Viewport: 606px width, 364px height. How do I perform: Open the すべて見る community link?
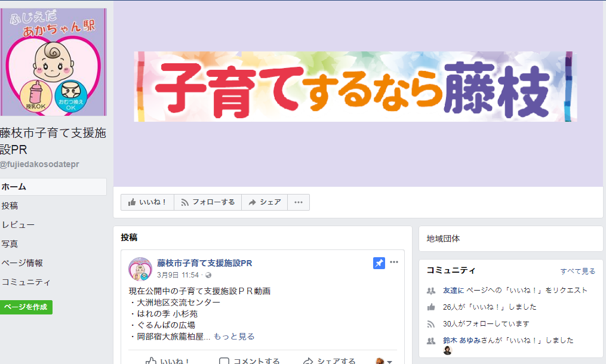pyautogui.click(x=578, y=272)
